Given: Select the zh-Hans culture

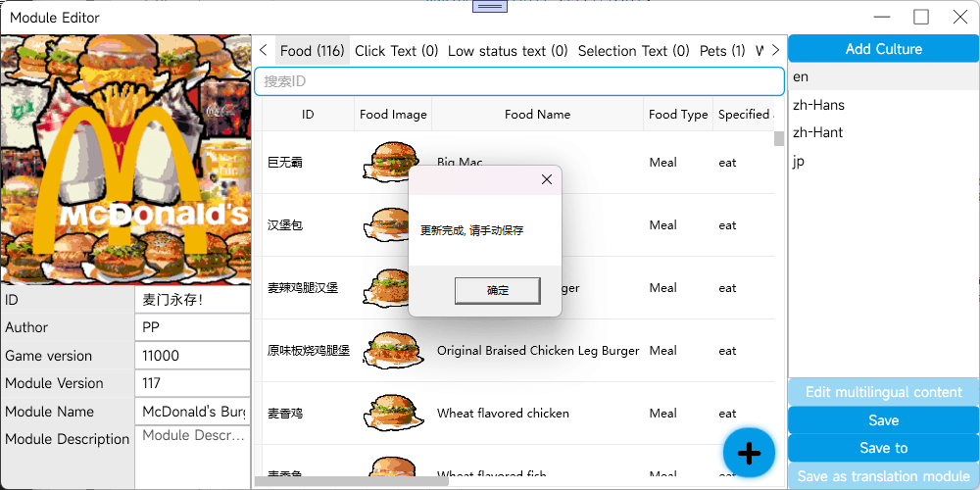Looking at the screenshot, I should pos(884,105).
